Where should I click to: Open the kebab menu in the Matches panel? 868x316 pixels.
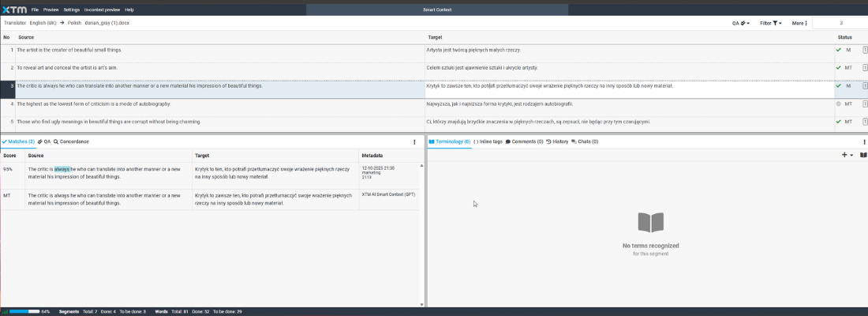coord(414,142)
